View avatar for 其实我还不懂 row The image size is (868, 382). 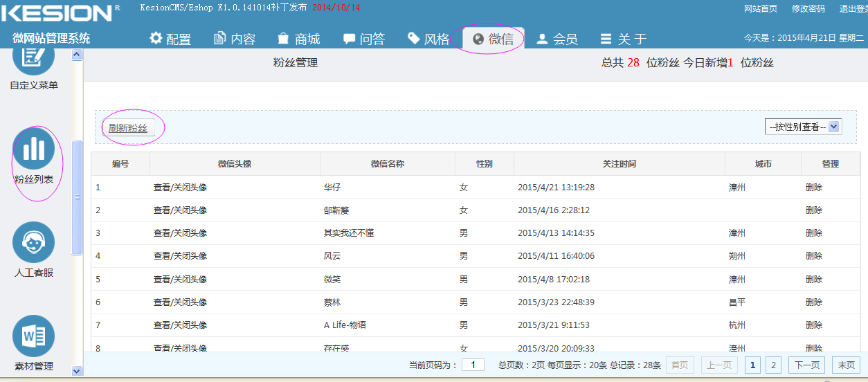tap(180, 233)
